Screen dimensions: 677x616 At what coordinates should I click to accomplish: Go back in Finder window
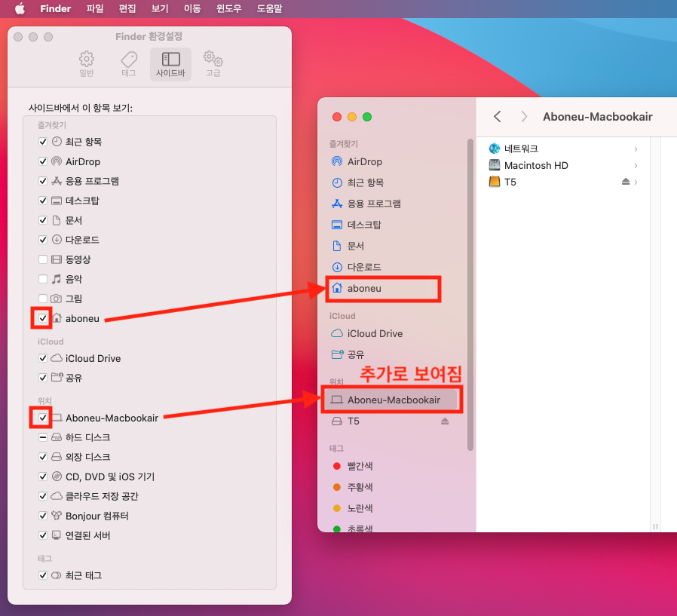pos(498,117)
